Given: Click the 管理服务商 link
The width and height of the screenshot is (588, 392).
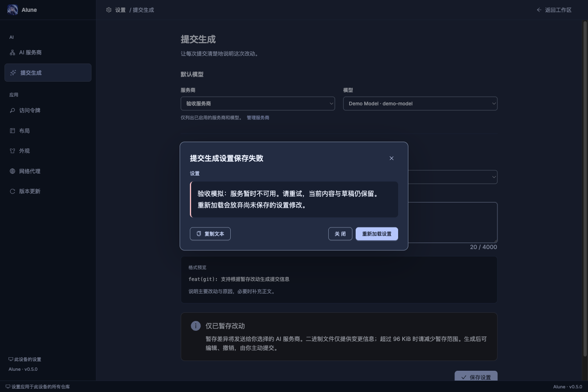Looking at the screenshot, I should point(258,118).
